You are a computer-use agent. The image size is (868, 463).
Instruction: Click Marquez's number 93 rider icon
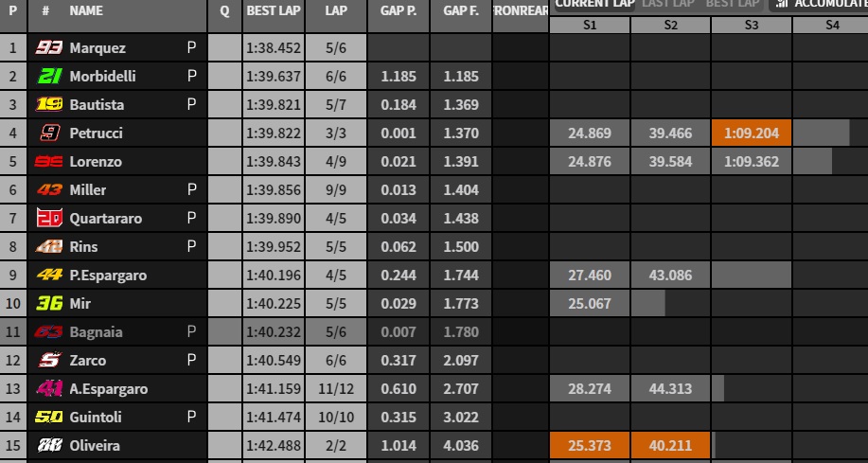click(48, 47)
